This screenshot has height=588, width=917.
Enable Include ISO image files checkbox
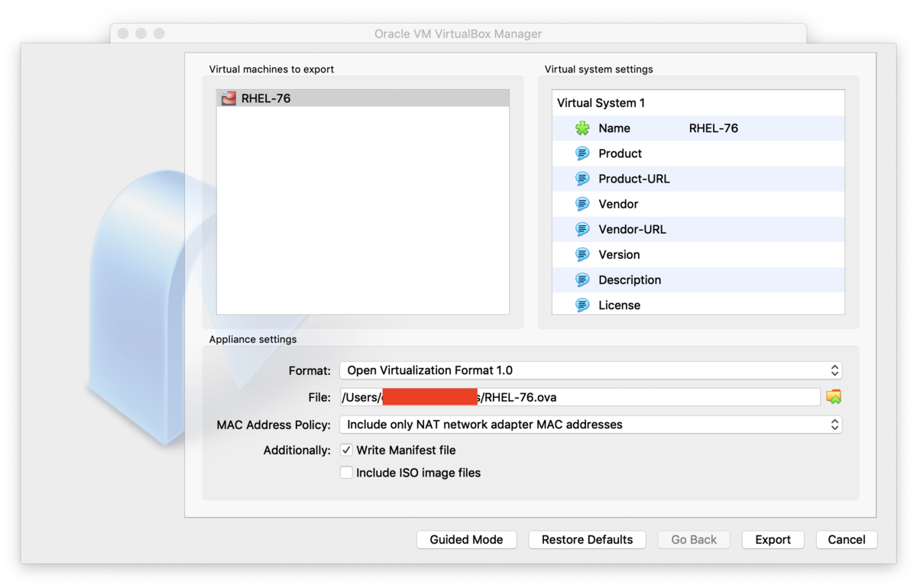tap(346, 473)
